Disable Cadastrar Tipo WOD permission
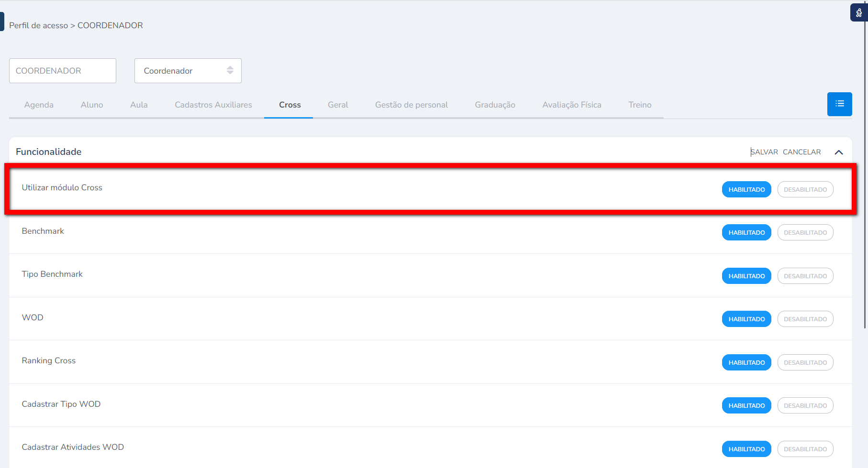 click(805, 406)
